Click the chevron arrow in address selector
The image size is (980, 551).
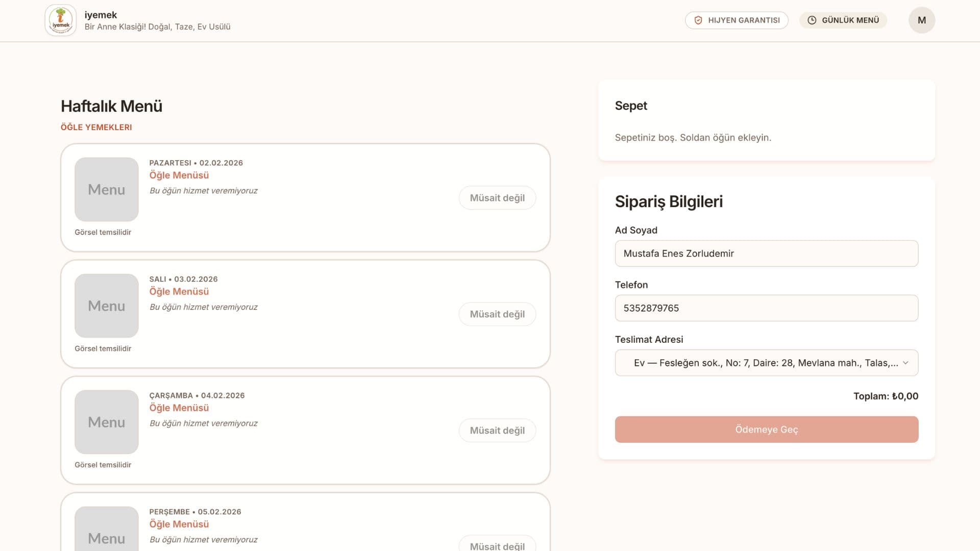(905, 363)
